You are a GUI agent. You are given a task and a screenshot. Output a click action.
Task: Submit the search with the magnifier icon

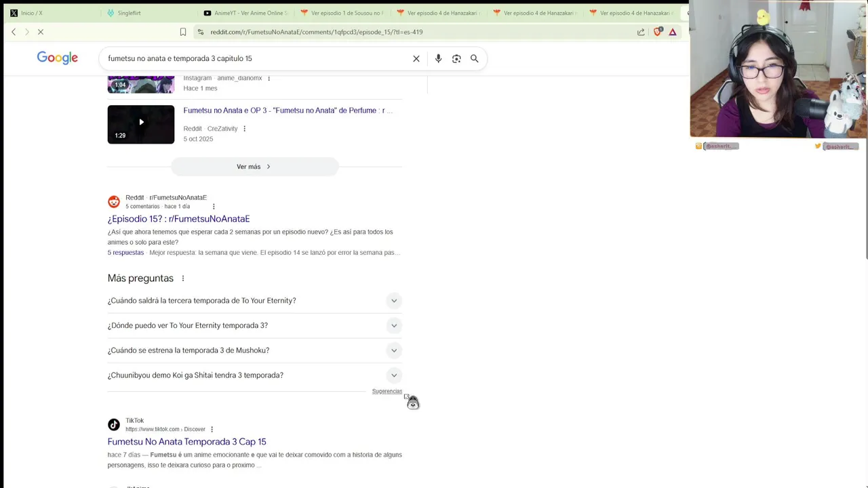[x=475, y=58]
